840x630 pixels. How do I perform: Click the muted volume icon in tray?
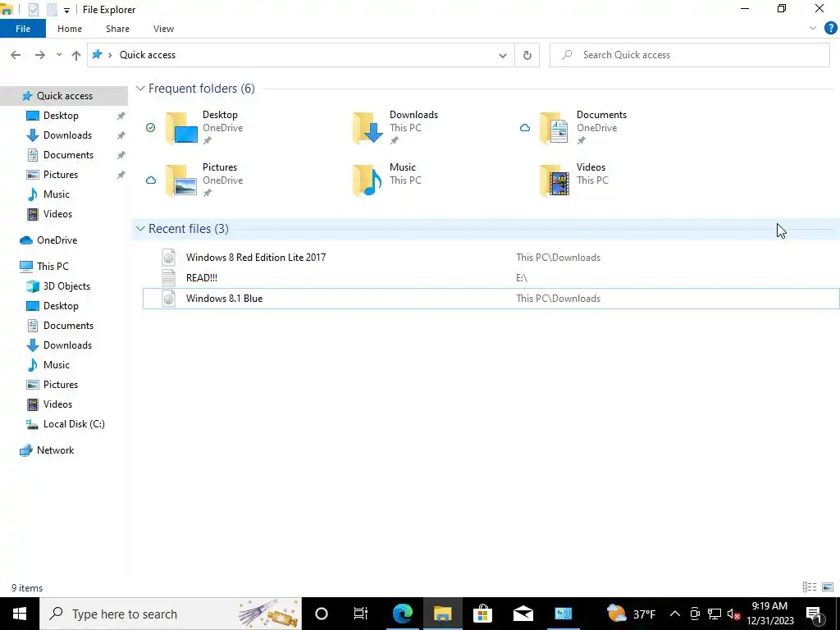tap(733, 614)
